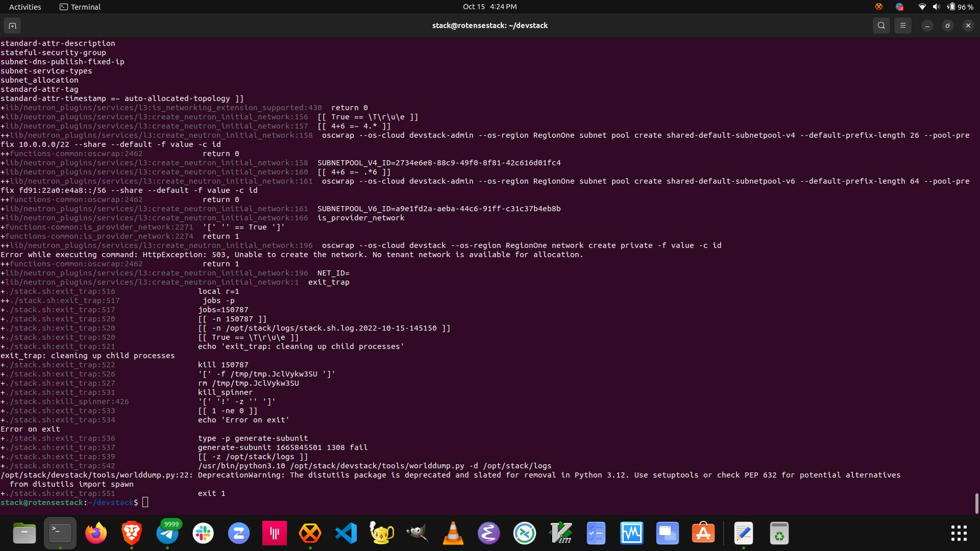This screenshot has width=980, height=551.
Task: Restore down the terminal window
Action: coord(947,26)
